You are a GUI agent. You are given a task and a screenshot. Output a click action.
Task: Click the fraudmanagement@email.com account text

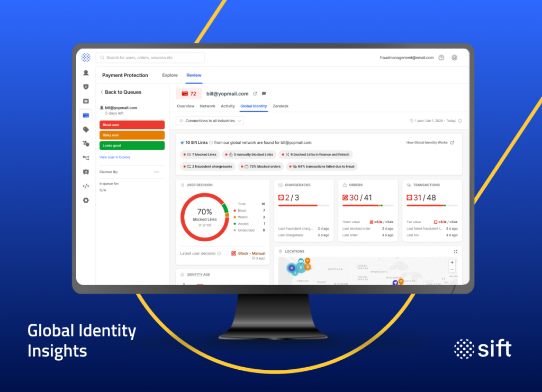(x=406, y=58)
